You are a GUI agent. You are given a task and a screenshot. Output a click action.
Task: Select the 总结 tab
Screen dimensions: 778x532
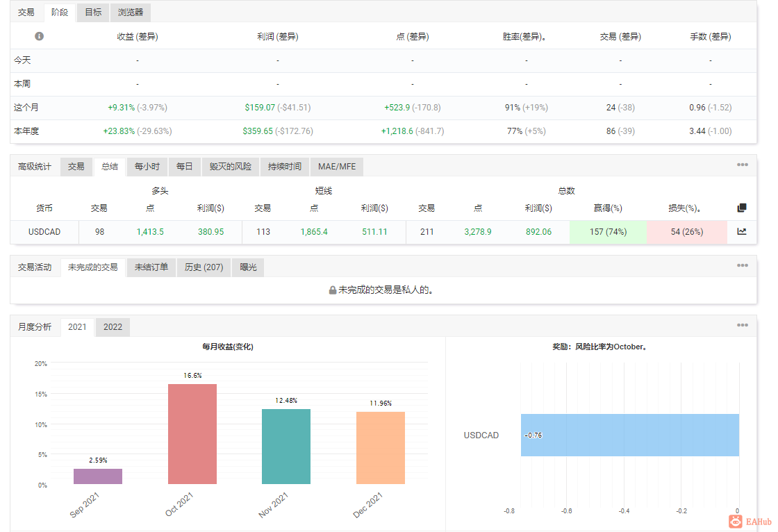110,167
